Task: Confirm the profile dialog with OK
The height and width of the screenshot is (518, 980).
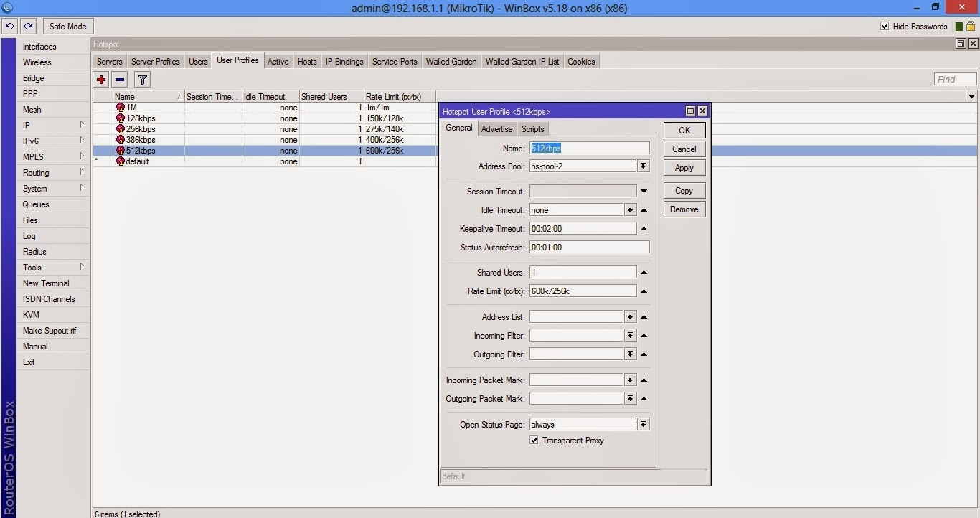Action: tap(684, 131)
